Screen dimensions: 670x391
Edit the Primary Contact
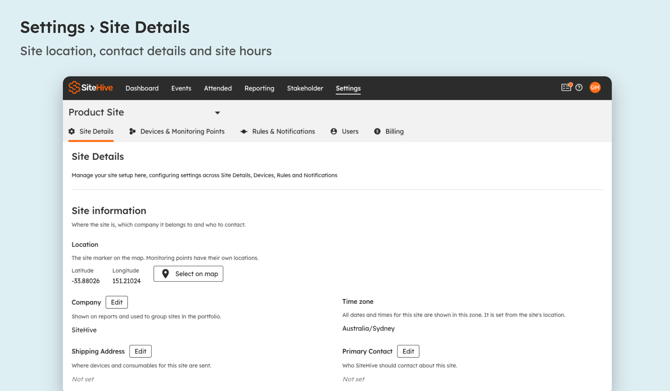point(408,351)
